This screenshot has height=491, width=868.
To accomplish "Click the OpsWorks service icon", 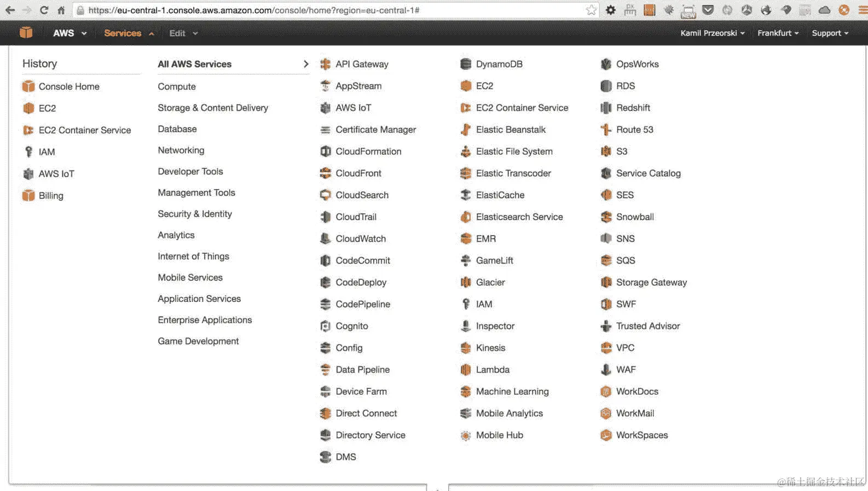I will pyautogui.click(x=606, y=64).
